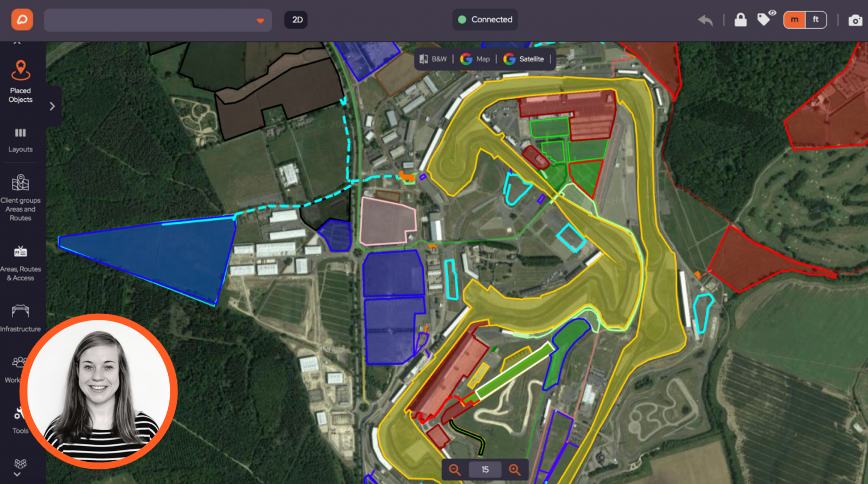
Task: Switch units to feet
Action: click(815, 20)
